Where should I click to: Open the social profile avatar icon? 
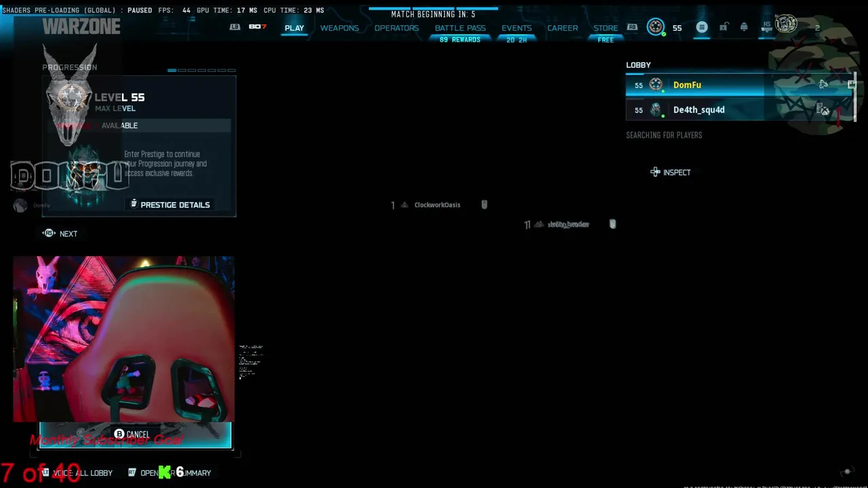786,24
